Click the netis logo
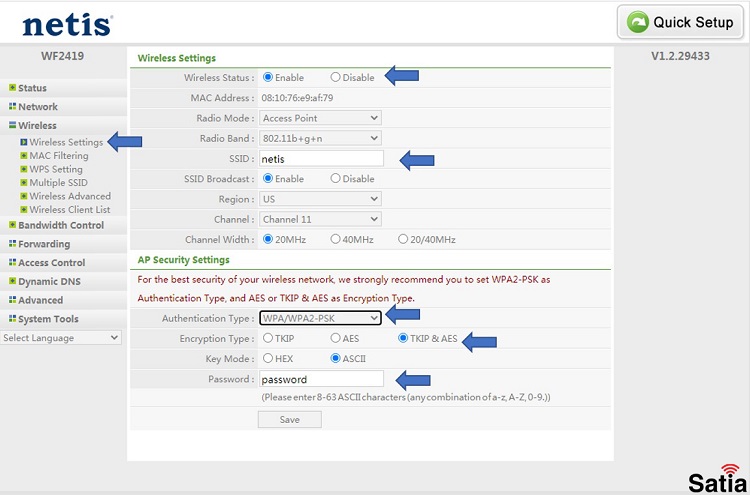750x495 pixels. 67,25
